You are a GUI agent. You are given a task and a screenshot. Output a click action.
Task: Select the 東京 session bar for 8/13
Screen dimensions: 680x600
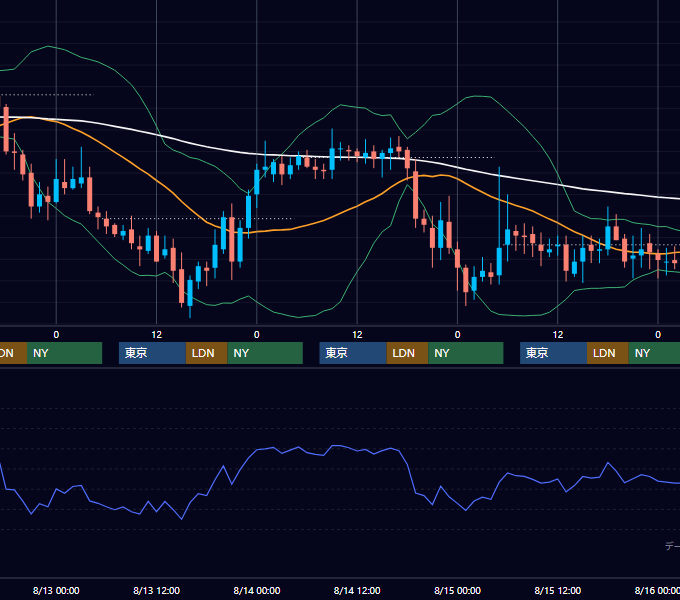(152, 353)
